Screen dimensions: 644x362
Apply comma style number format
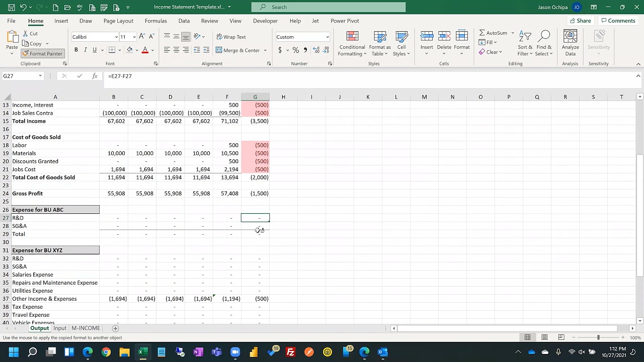coord(305,50)
